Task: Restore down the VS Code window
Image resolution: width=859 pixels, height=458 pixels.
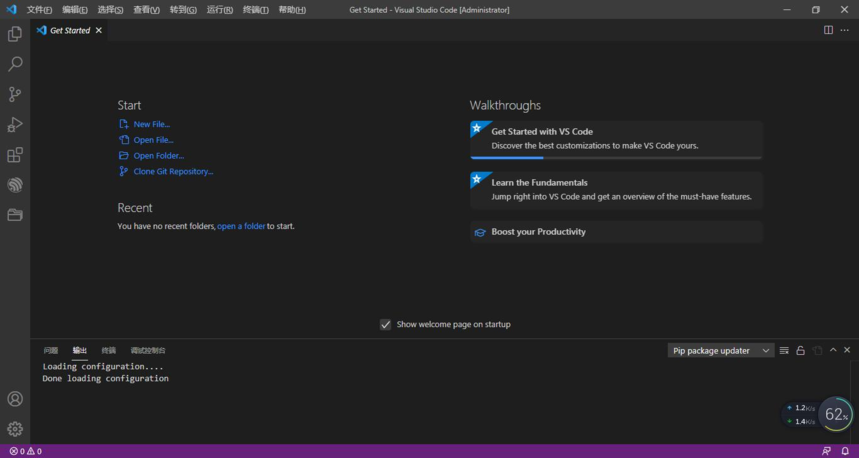Action: 816,10
